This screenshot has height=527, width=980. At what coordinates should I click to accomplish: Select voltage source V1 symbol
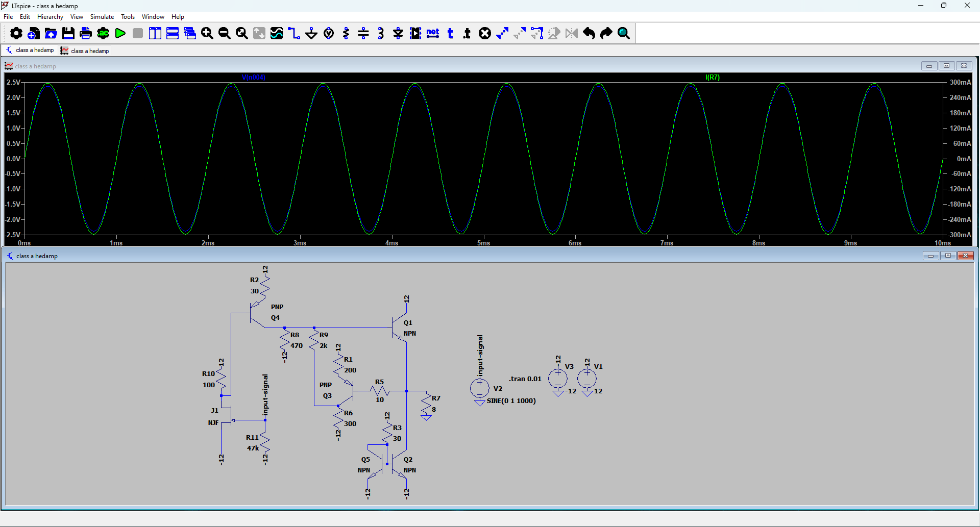tap(587, 379)
